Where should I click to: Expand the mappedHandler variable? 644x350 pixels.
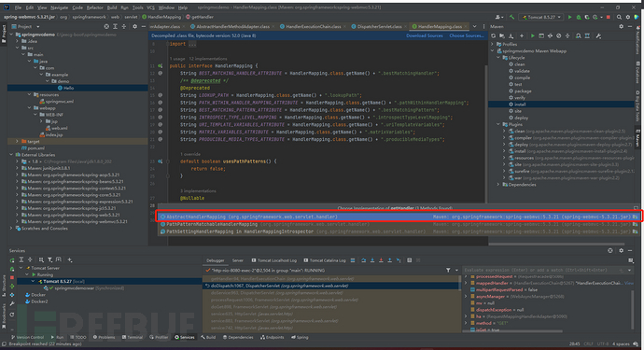pyautogui.click(x=466, y=283)
